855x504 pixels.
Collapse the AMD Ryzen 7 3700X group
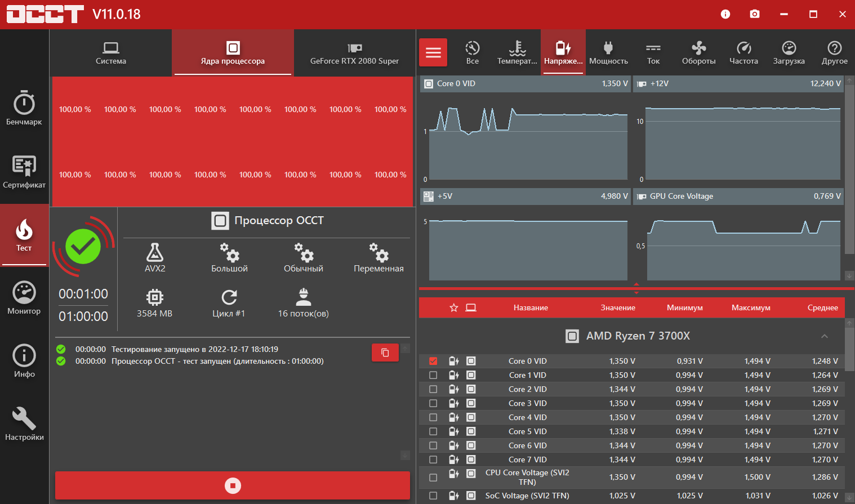(825, 336)
